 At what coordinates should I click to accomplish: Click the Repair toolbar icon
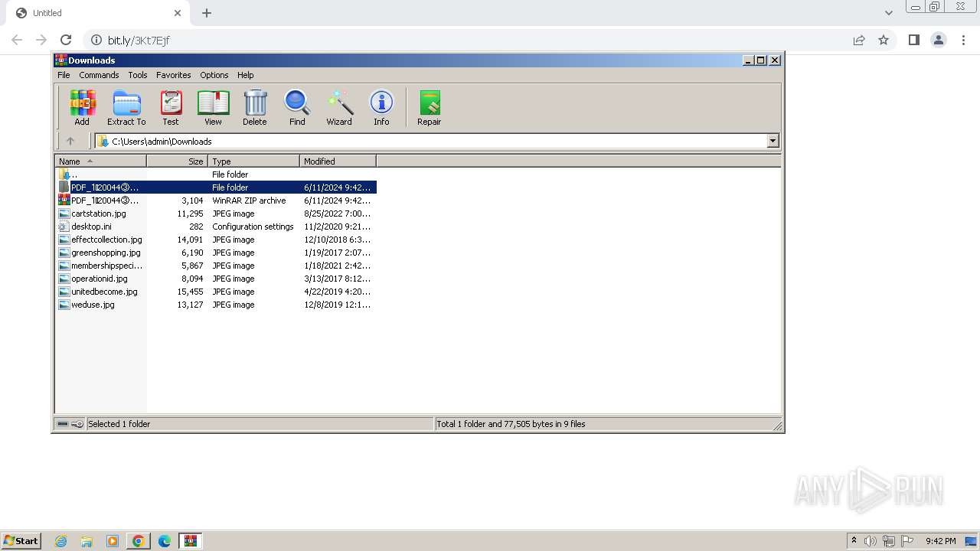pos(429,107)
